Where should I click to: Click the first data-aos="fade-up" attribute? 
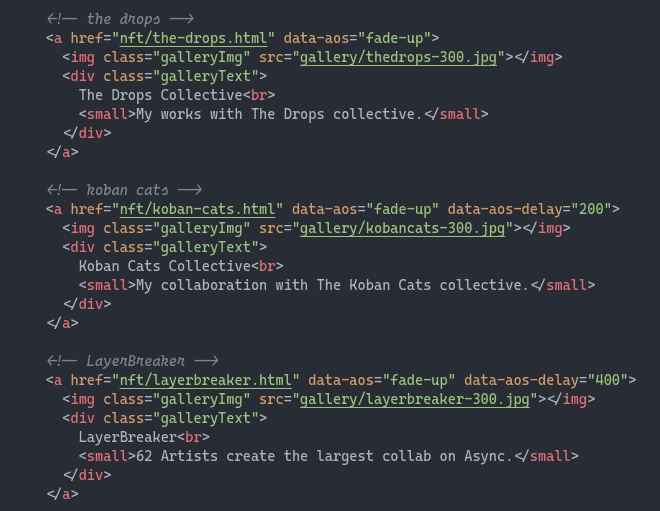357,38
